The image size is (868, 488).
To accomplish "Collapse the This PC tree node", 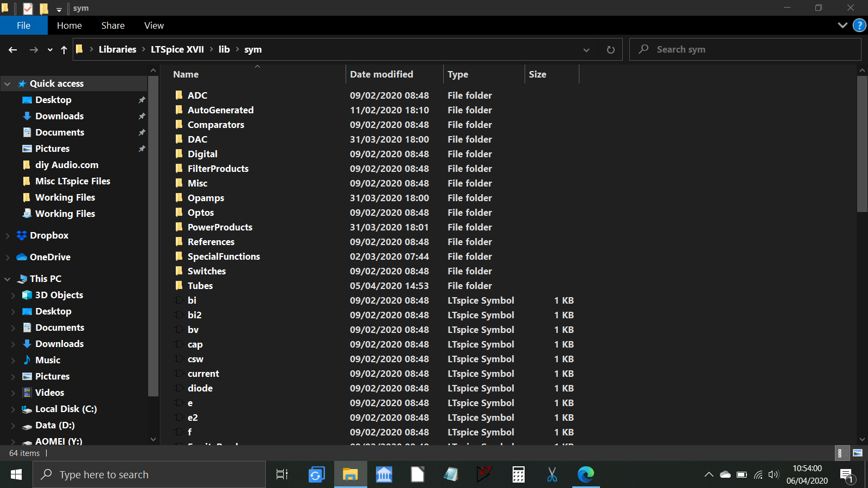I will tap(8, 279).
